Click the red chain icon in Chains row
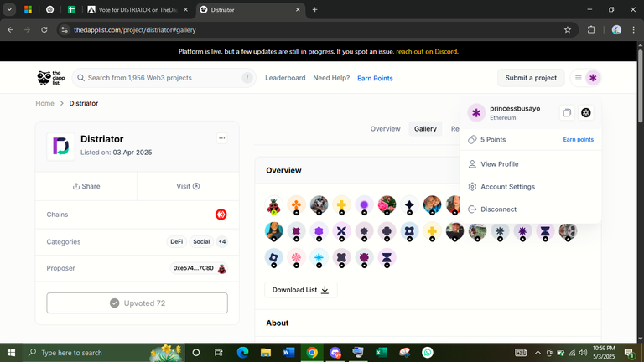 (221, 215)
